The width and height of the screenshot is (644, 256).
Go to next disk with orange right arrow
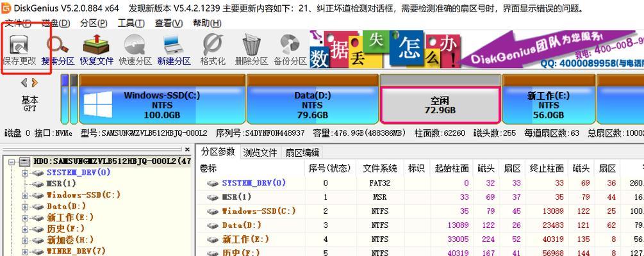pos(35,83)
